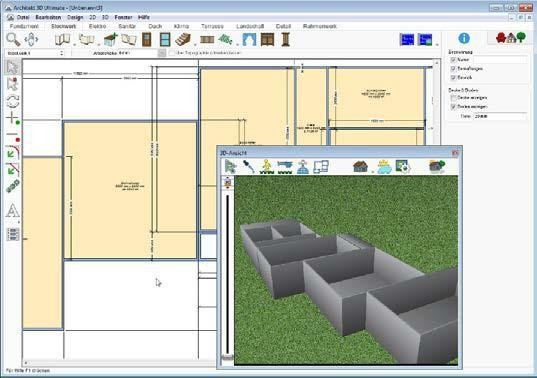Expand the dropdown arrow next to stairs icon

tap(195, 45)
